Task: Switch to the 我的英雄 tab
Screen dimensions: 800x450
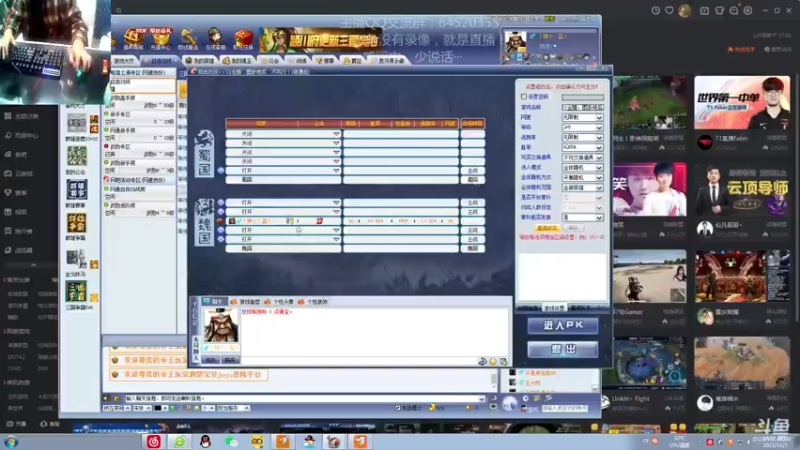Action: [200, 61]
